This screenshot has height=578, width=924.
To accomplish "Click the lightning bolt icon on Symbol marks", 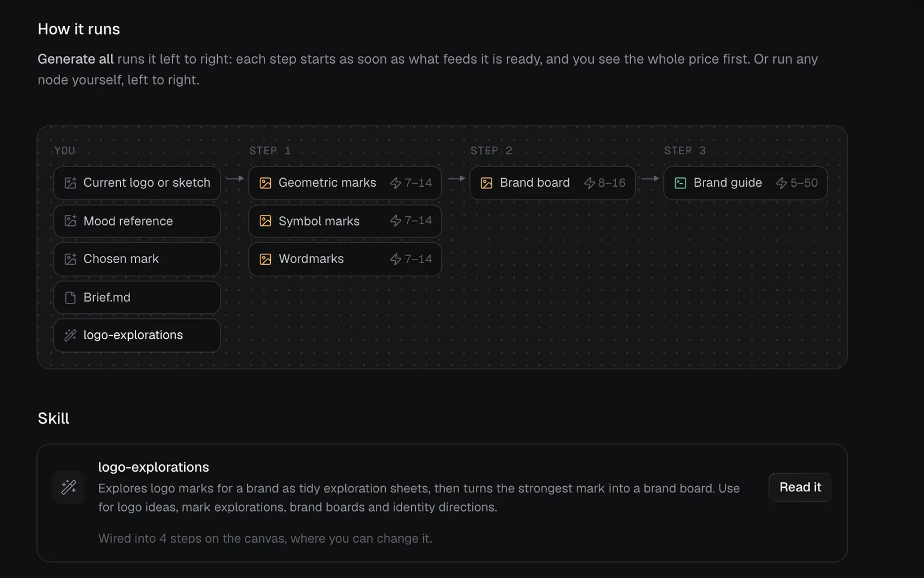I will pos(396,221).
